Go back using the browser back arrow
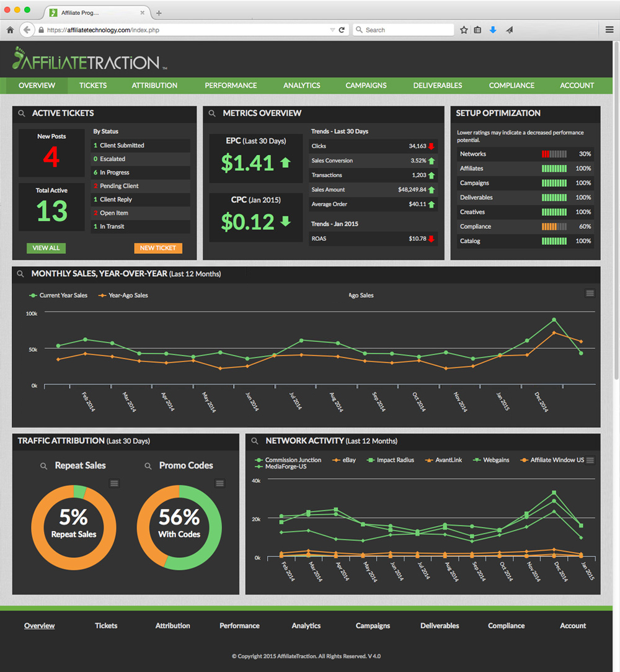The height and width of the screenshot is (672, 620). coord(27,30)
